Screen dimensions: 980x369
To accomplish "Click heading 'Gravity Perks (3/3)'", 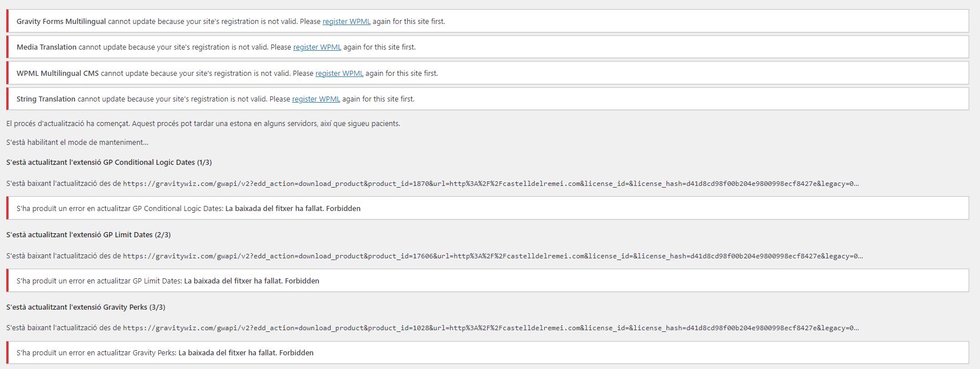I will click(x=86, y=307).
